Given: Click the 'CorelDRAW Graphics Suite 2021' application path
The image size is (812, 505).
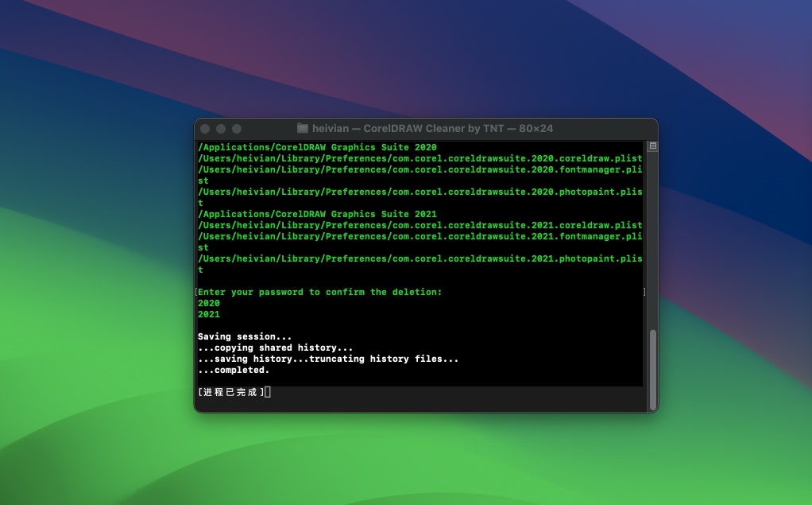Looking at the screenshot, I should (x=317, y=214).
